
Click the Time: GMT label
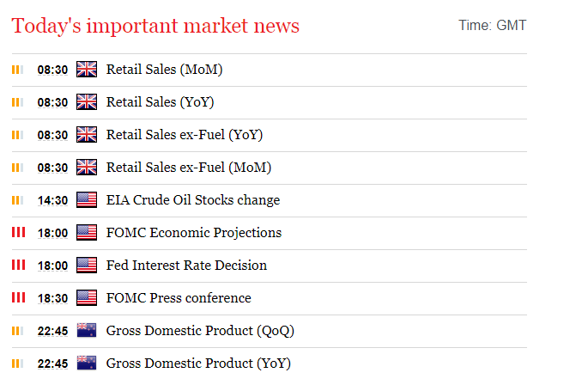click(x=493, y=26)
